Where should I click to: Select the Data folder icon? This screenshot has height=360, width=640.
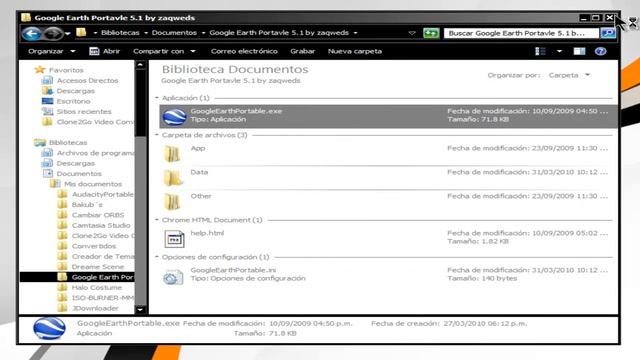coord(173,178)
